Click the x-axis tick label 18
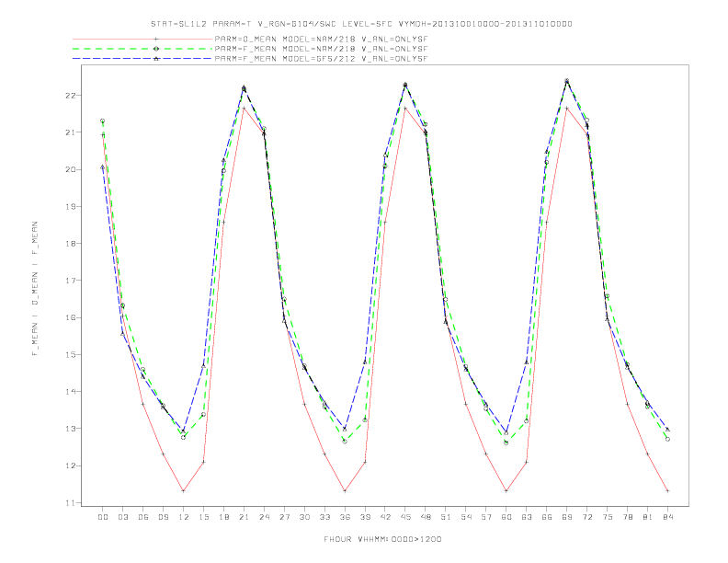This screenshot has height=563, width=728. click(223, 517)
